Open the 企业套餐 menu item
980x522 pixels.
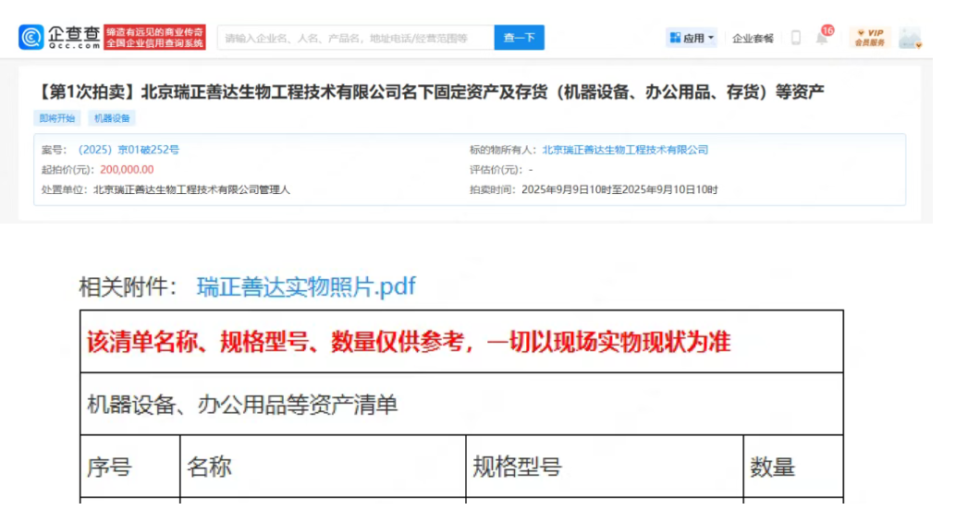[753, 38]
